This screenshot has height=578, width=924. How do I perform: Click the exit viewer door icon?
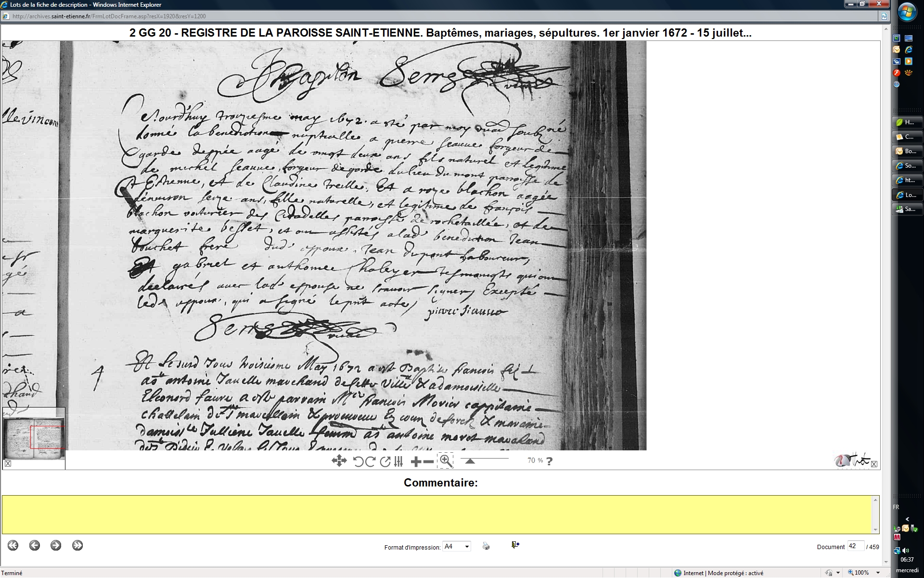coord(515,545)
